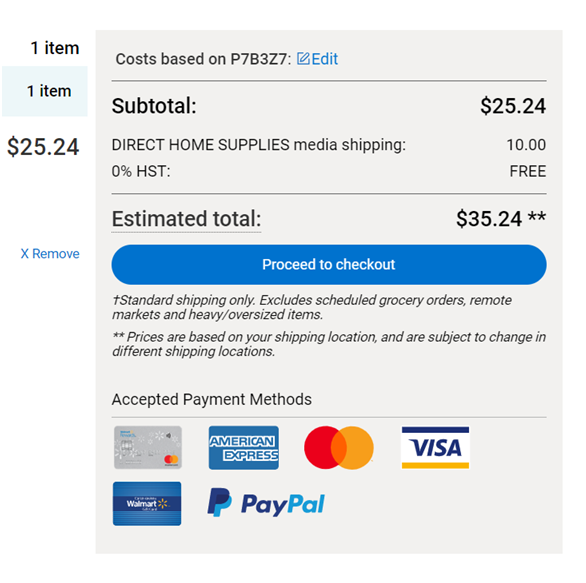
Task: Click the Edit postal code link
Action: 318,59
